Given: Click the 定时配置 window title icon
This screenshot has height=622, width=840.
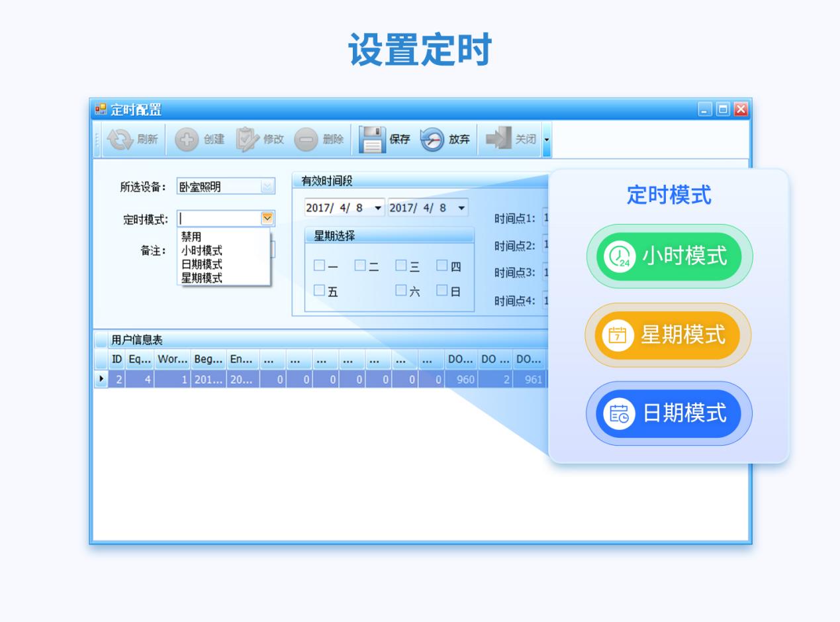Looking at the screenshot, I should click(101, 109).
